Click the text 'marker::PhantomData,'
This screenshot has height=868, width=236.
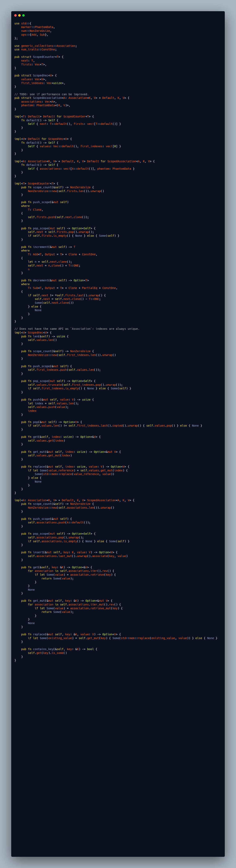tap(38, 27)
